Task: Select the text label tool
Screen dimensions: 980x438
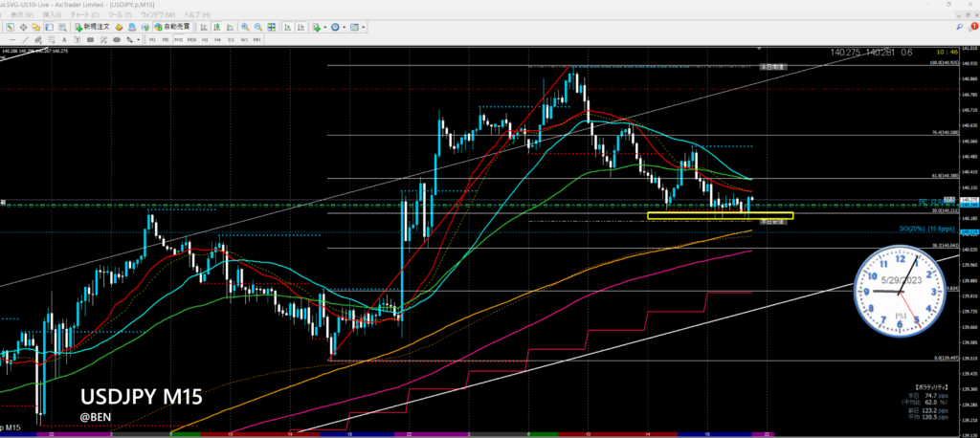Action: 64,40
